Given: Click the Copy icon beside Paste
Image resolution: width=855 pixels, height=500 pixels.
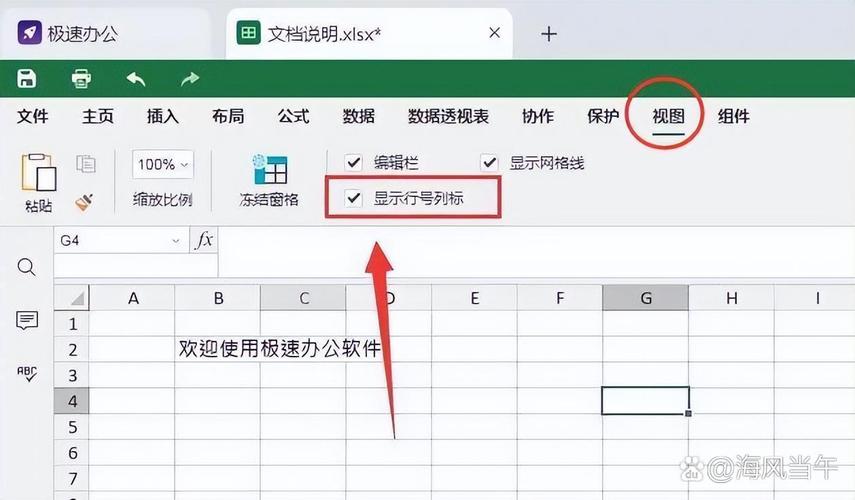Looking at the screenshot, I should pyautogui.click(x=86, y=164).
